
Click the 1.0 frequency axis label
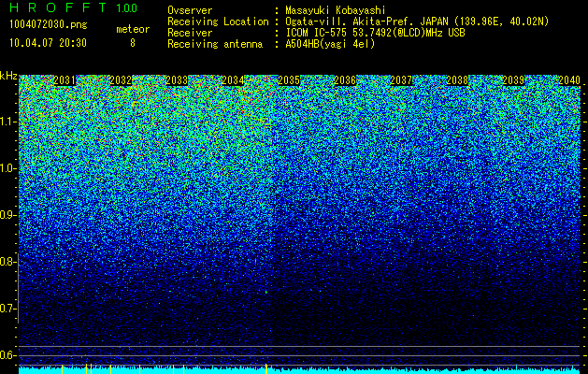[x=8, y=168]
